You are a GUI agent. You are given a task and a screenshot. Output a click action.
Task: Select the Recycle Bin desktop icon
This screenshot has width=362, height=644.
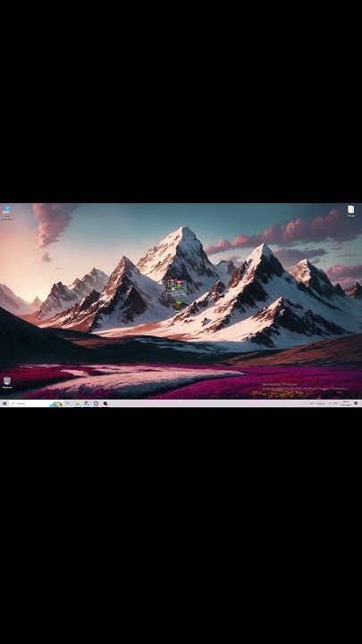(6, 383)
